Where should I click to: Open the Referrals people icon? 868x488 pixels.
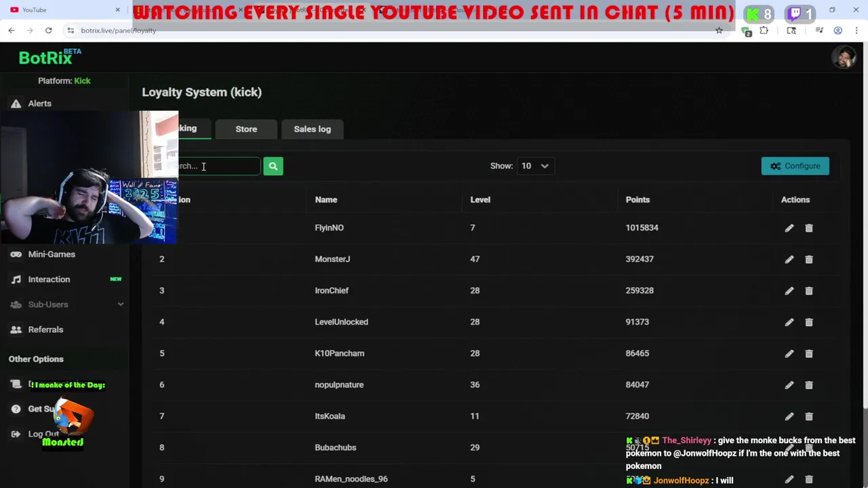coord(16,329)
